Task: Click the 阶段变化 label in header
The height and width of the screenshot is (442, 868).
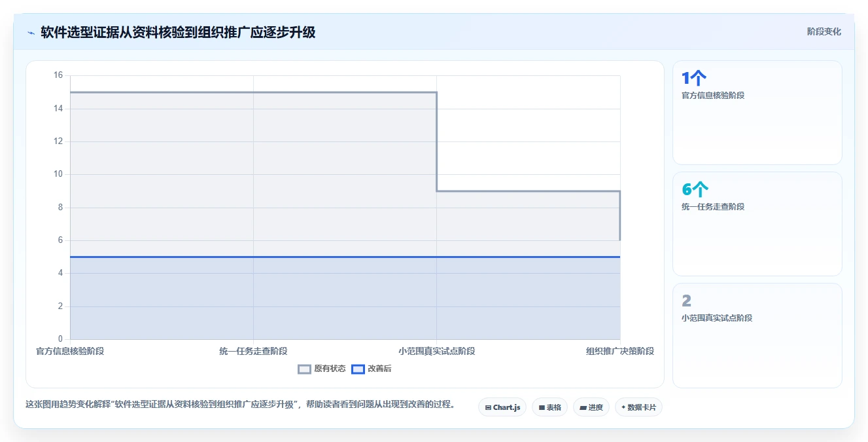Action: tap(824, 31)
